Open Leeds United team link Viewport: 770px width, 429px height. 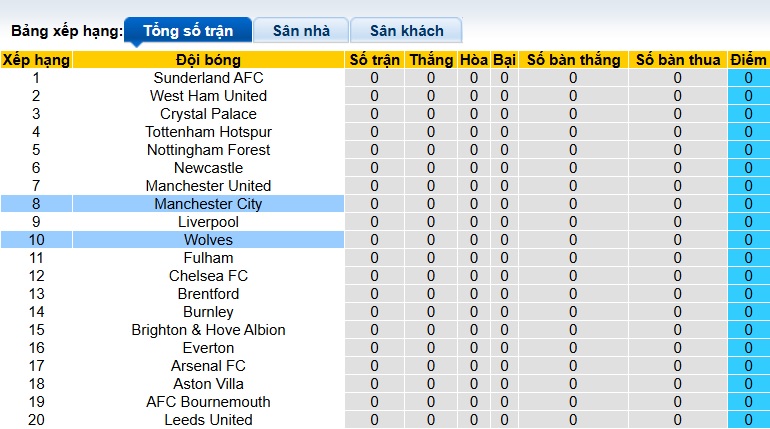coord(208,420)
